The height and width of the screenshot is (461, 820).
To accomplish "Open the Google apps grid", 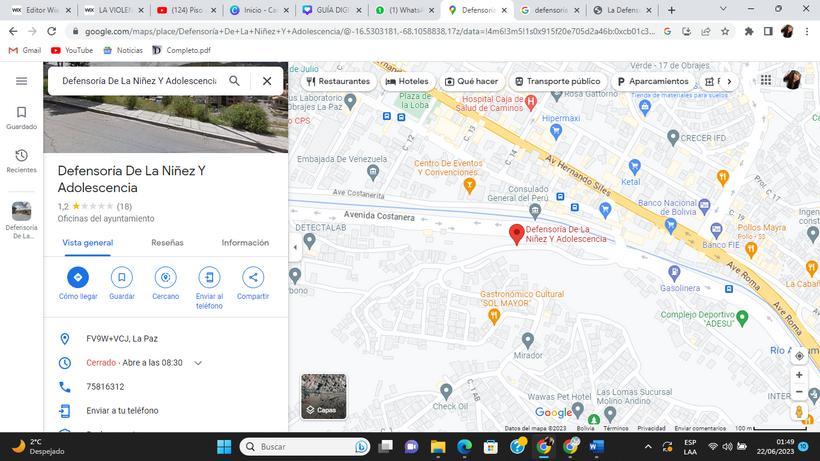I will (766, 80).
